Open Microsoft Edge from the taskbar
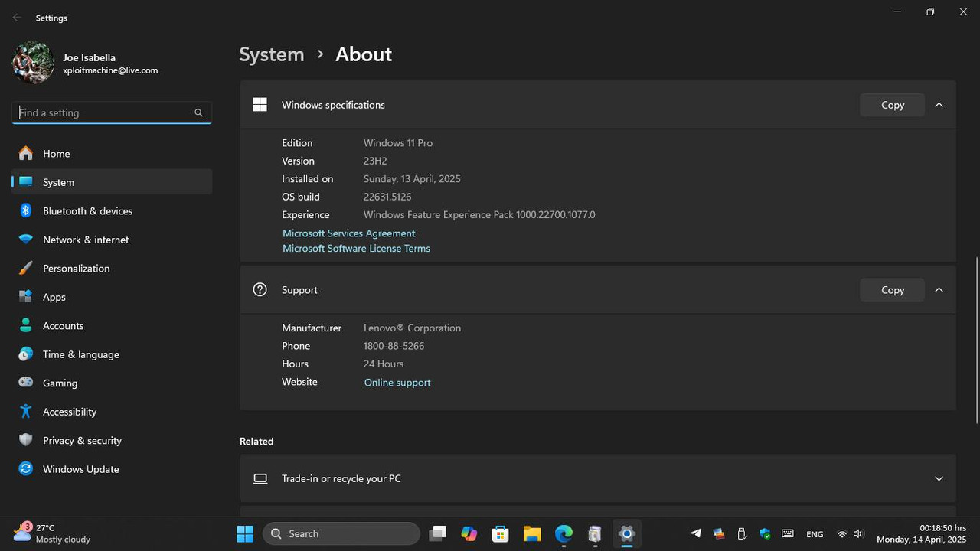 (x=563, y=533)
